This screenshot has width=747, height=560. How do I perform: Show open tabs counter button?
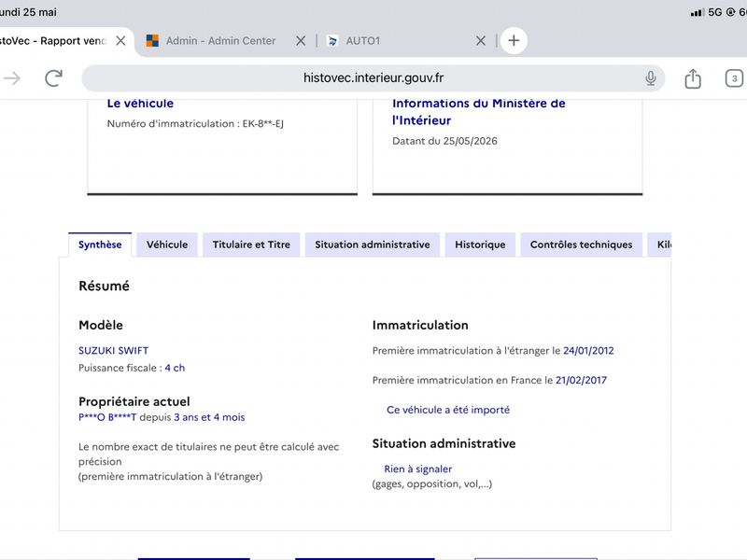point(734,78)
